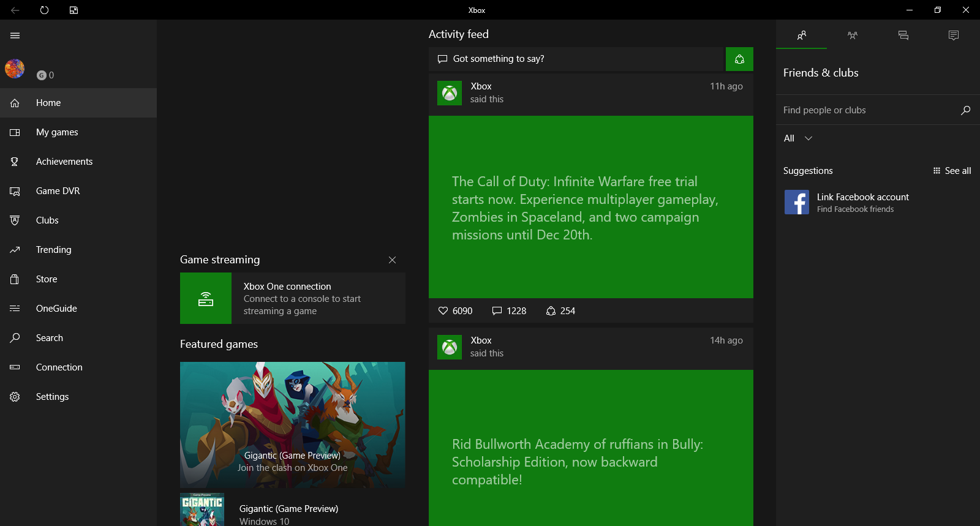Click the Xbox name on 14h ago post

(x=481, y=340)
